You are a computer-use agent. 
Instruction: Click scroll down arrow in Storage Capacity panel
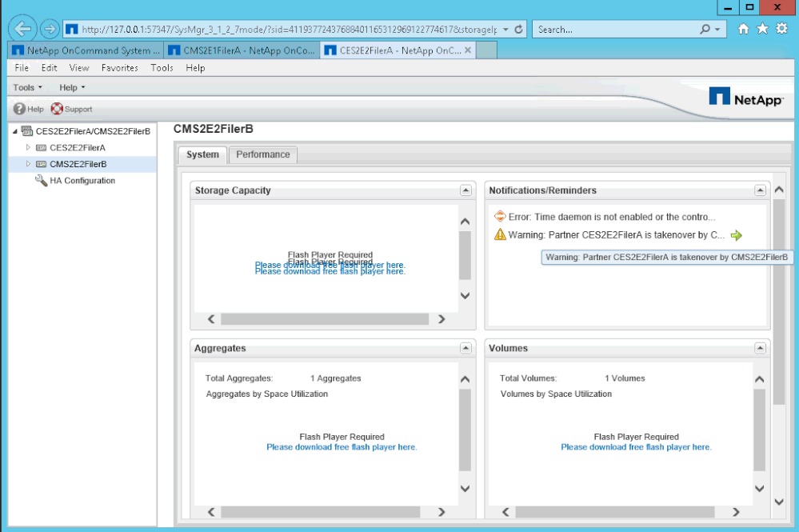click(x=465, y=295)
